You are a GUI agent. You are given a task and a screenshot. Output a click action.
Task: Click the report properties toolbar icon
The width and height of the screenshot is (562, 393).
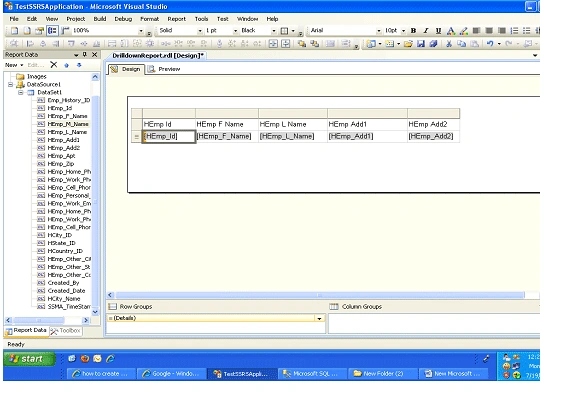tap(39, 31)
